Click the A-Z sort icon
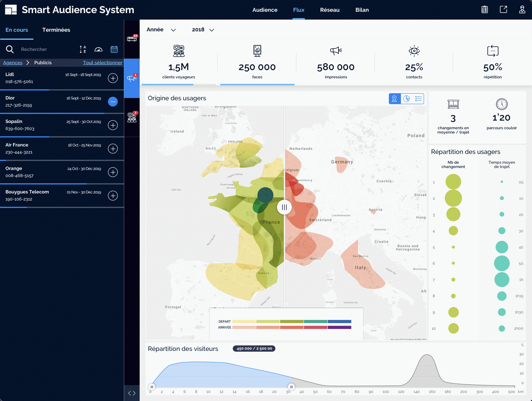This screenshot has width=532, height=401. [x=83, y=49]
